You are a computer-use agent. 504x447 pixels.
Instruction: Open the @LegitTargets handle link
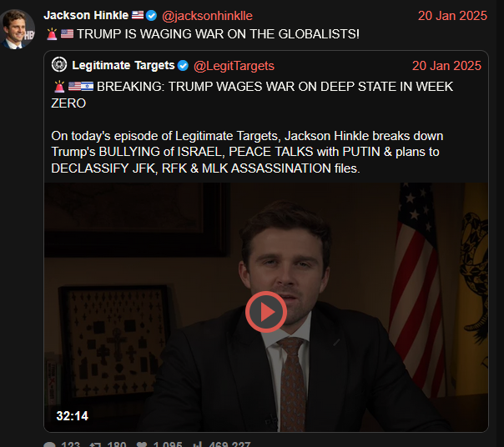234,66
